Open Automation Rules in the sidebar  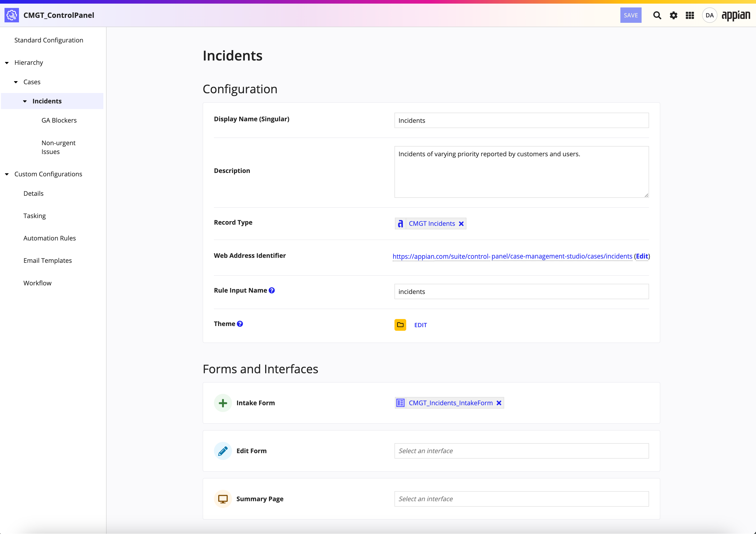[x=49, y=238]
